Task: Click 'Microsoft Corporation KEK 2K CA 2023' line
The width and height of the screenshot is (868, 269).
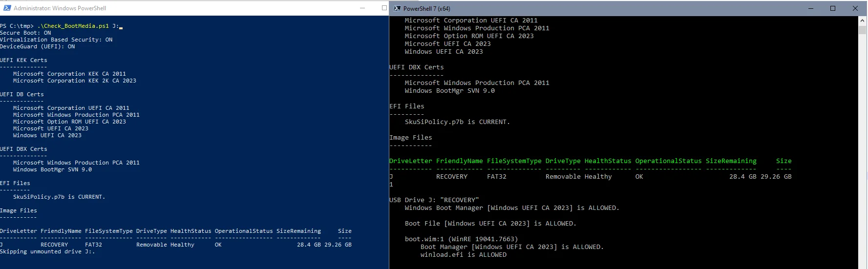Action: [75, 81]
